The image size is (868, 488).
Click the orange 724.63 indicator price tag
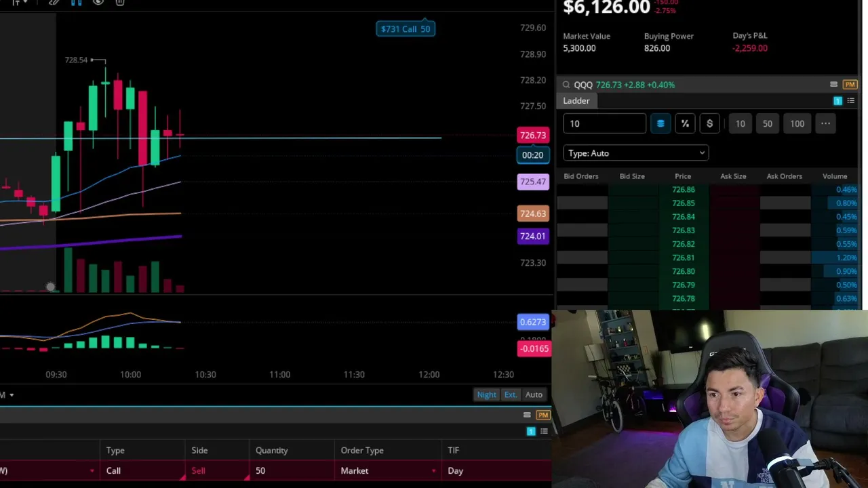533,213
